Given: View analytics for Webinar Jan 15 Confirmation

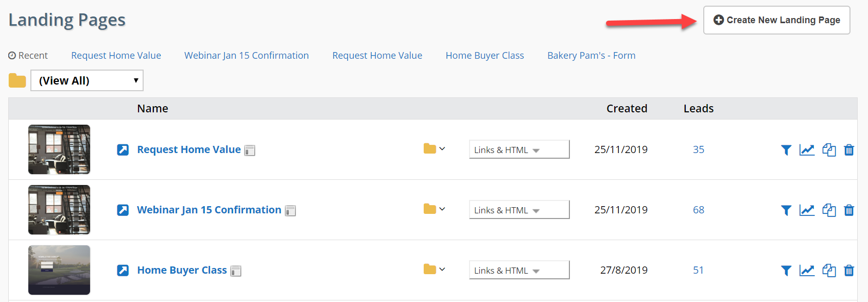Looking at the screenshot, I should (x=807, y=210).
